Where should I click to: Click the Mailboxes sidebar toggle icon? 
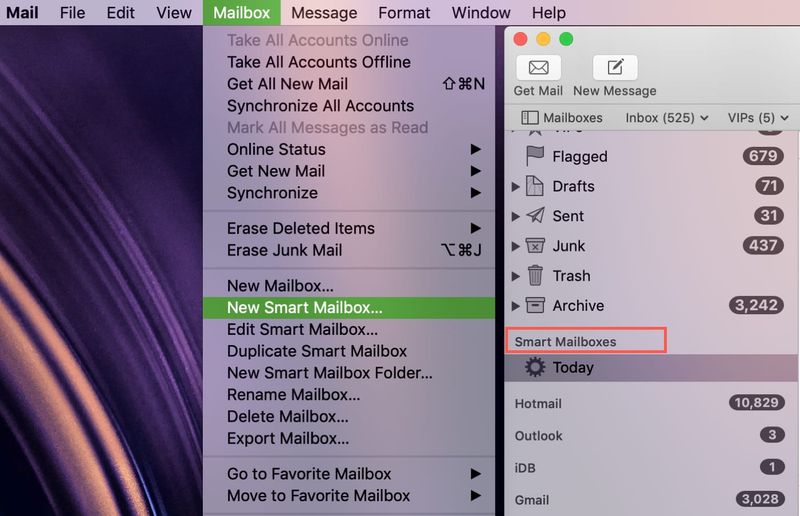pos(530,118)
